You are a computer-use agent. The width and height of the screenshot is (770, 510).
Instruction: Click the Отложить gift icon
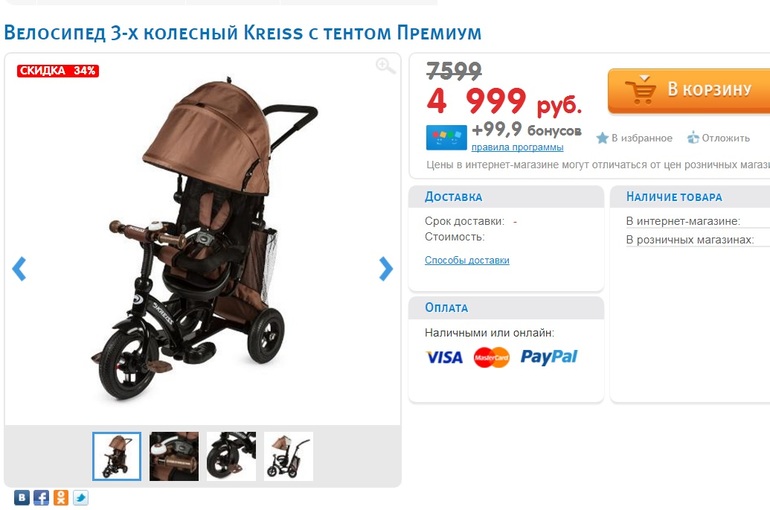[692, 138]
